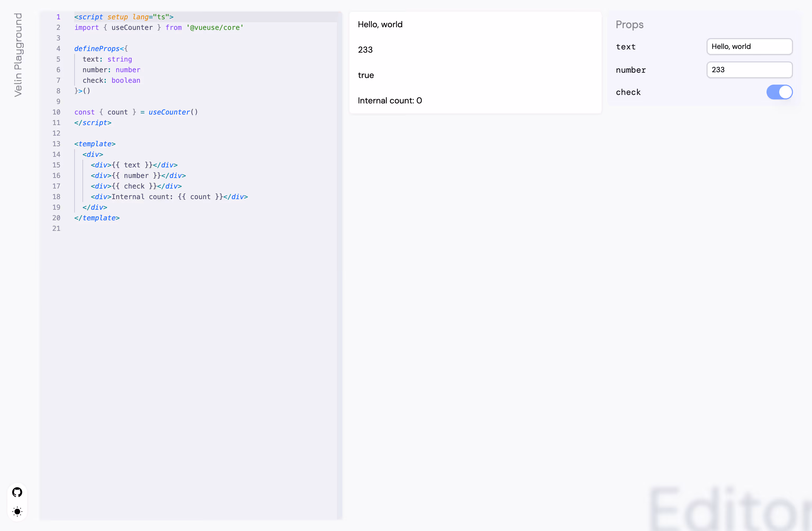Disable the check prop toggle switch
This screenshot has height=531, width=812.
coord(779,92)
